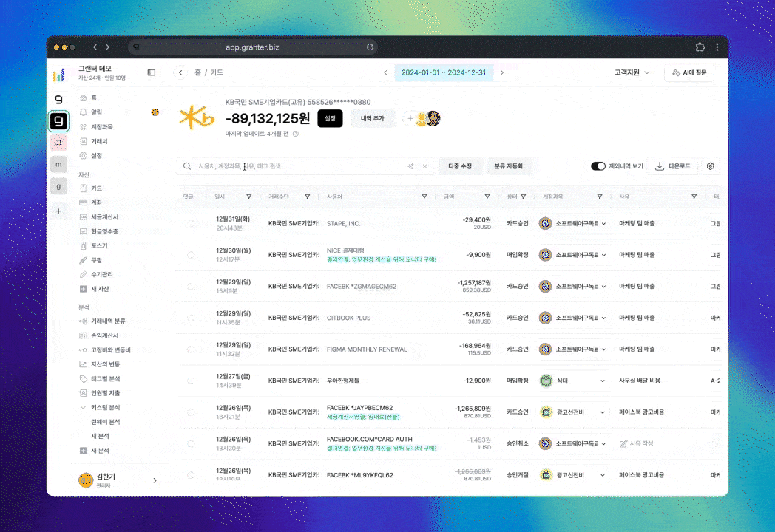This screenshot has height=532, width=775.
Task: Go back using the breadcrumb arrow button
Action: (x=180, y=72)
